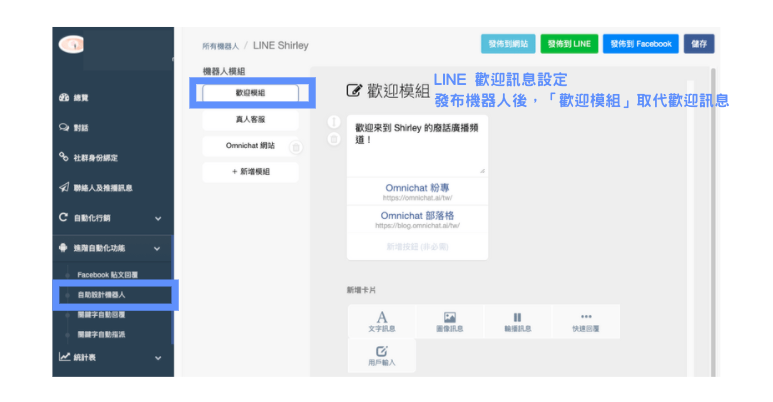Add a 用戶輸入 user input card
Viewport: 773px width, 402px height.
382,355
